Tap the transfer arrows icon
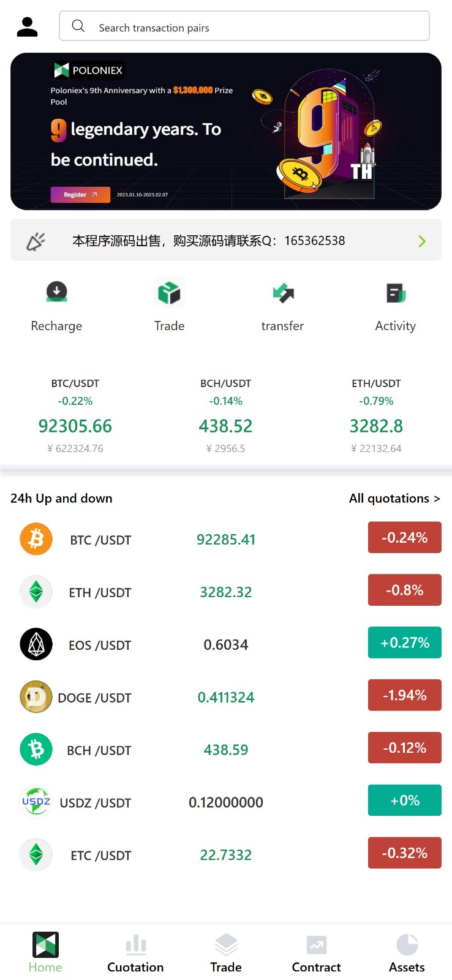452x980 pixels. 282,293
